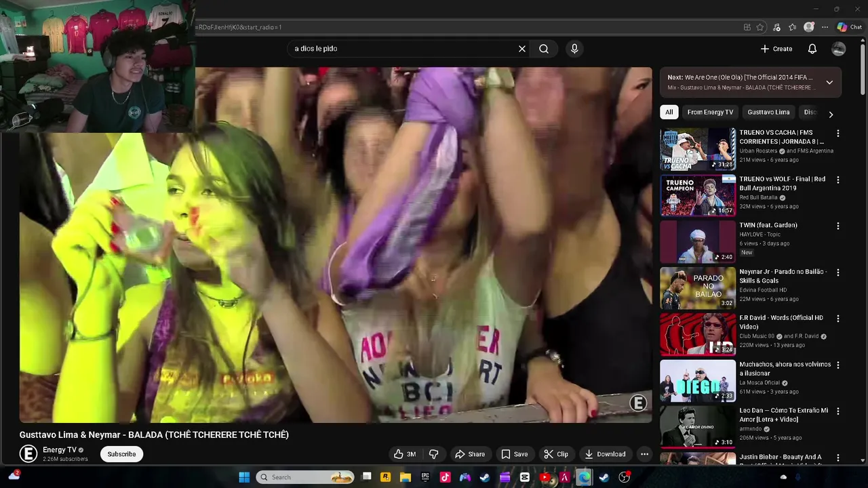Select the Gusttavo Lima filter chip
This screenshot has height=488, width=868.
[x=768, y=113]
